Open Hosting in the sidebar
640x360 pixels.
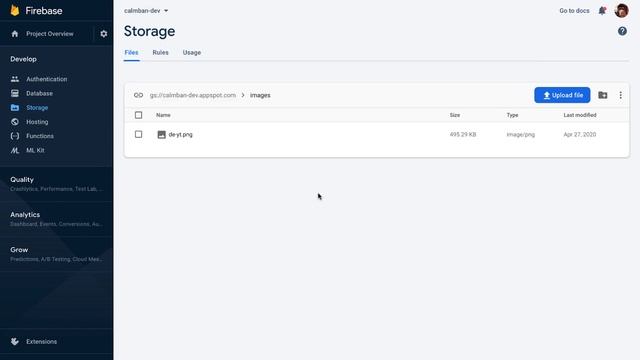pyautogui.click(x=37, y=122)
